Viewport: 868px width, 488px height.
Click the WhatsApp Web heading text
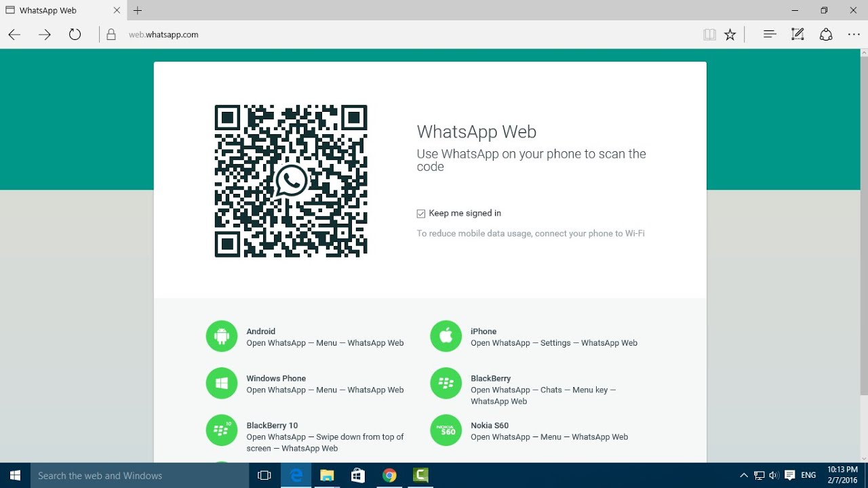476,131
